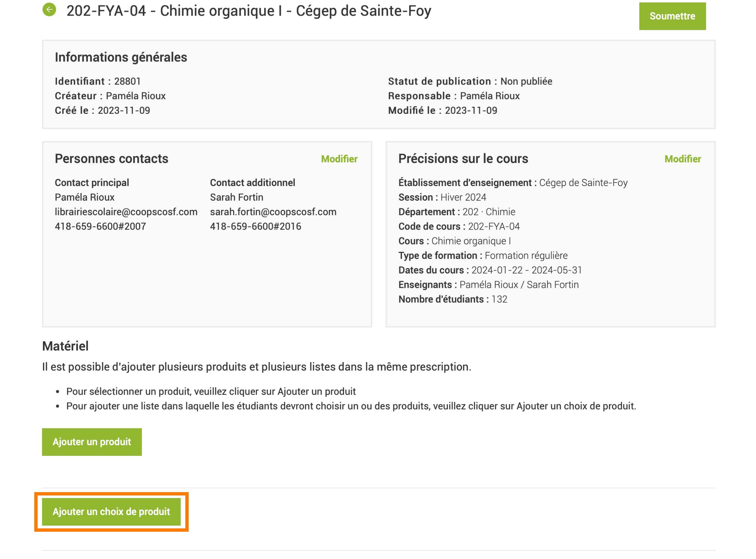This screenshot has height=559, width=756.
Task: Click librairiescolaire@coopscosf.com email address
Action: (x=126, y=212)
